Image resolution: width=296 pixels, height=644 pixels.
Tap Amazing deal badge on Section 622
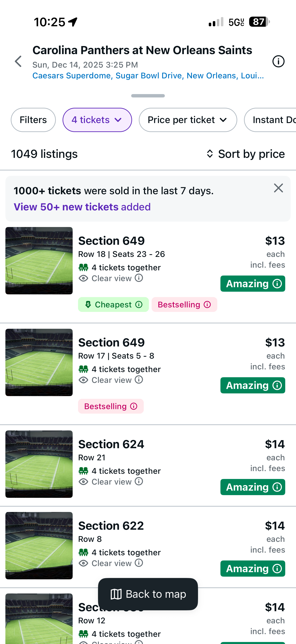252,569
